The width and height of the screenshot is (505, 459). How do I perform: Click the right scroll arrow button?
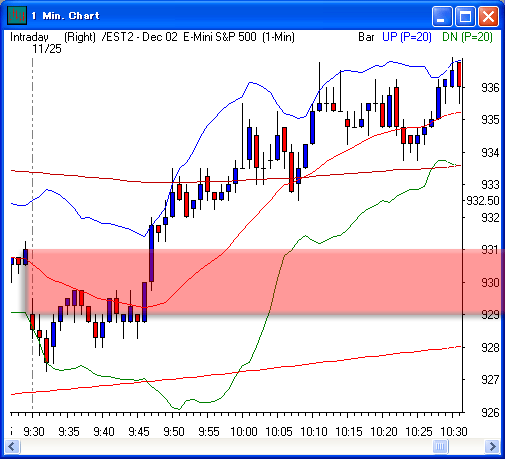click(492, 446)
